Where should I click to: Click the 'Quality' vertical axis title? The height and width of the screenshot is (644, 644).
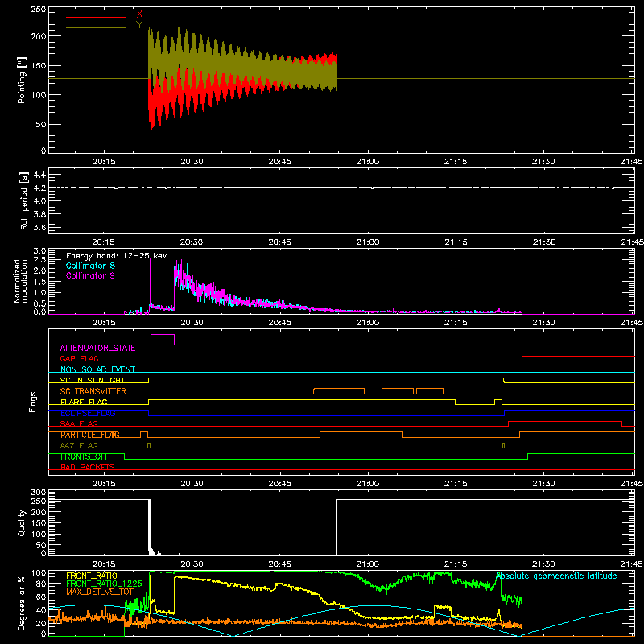click(x=22, y=522)
